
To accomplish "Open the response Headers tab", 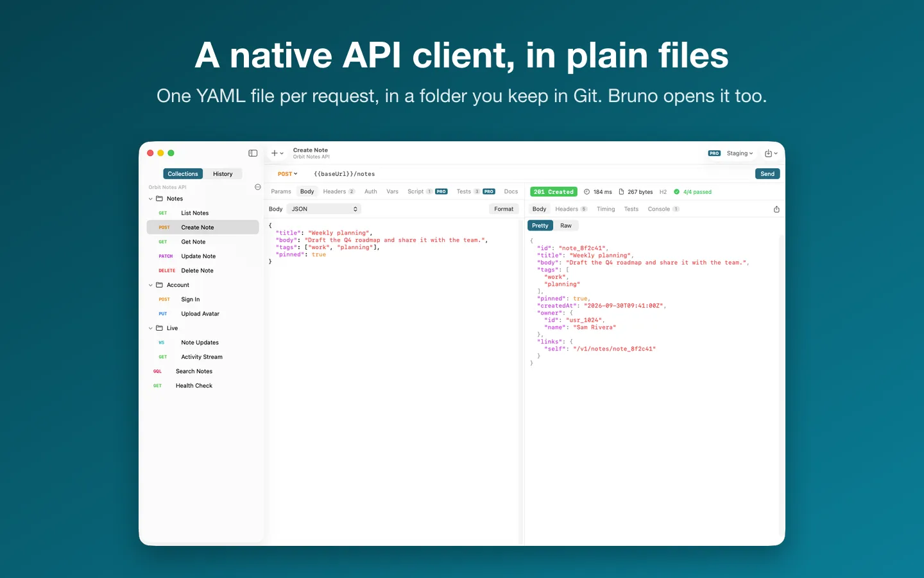I will tap(571, 209).
